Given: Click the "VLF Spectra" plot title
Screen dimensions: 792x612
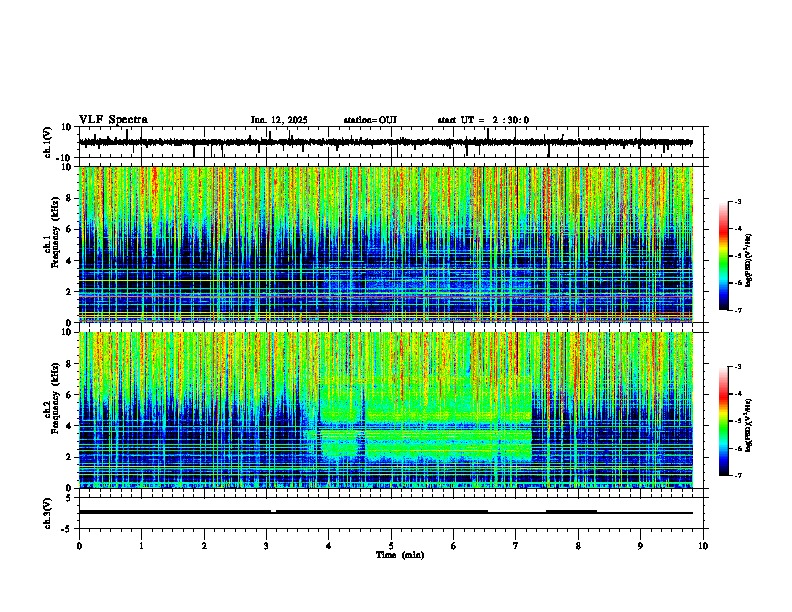Looking at the screenshot, I should 113,120.
